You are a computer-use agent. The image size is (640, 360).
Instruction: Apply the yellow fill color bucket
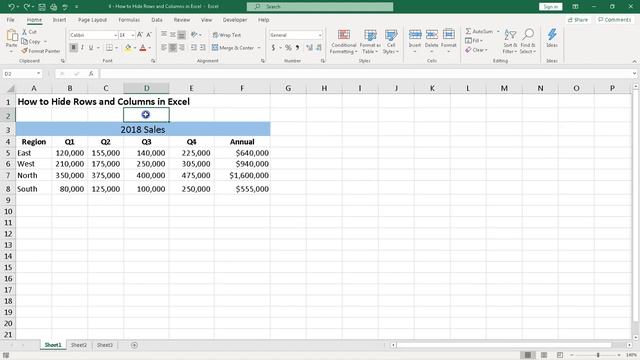point(128,48)
